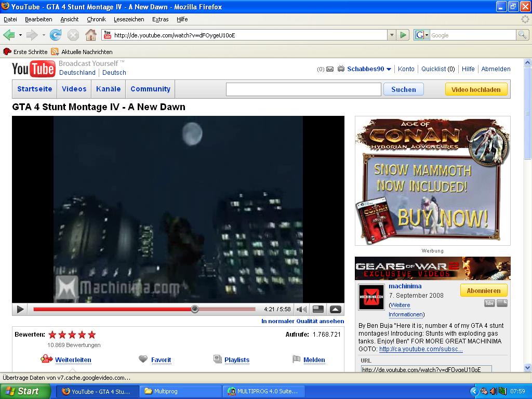The width and height of the screenshot is (532, 399).
Task: Switch to the Kanäle tab
Action: (108, 89)
